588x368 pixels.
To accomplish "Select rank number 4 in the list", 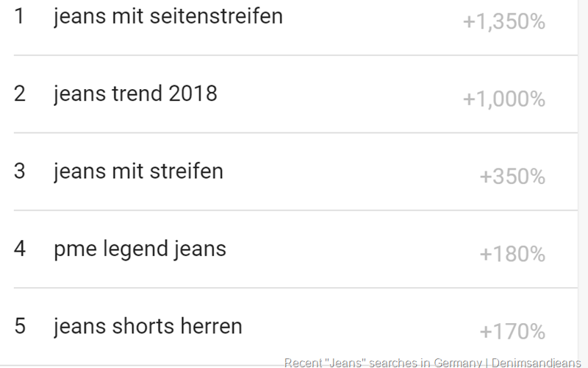I will (20, 250).
